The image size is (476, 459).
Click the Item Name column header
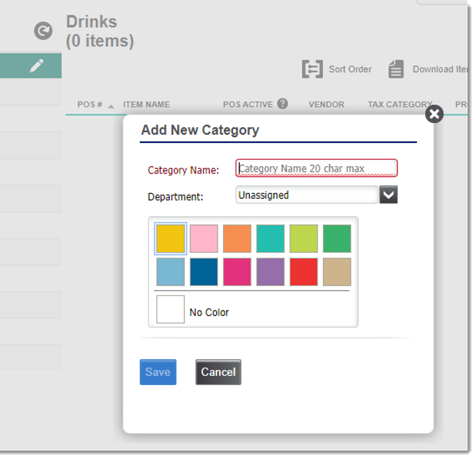pyautogui.click(x=146, y=104)
